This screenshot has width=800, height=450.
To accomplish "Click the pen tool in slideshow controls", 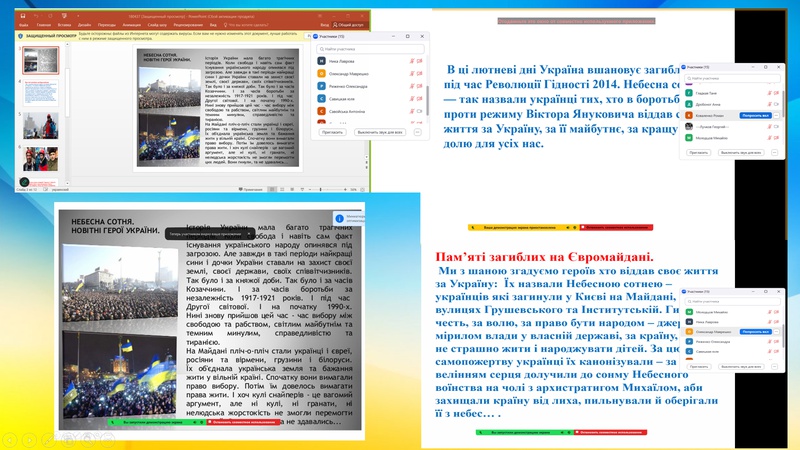I will 48,439.
